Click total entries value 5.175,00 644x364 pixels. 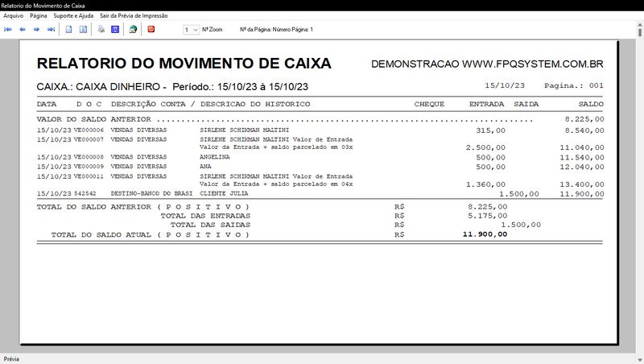[488, 216]
